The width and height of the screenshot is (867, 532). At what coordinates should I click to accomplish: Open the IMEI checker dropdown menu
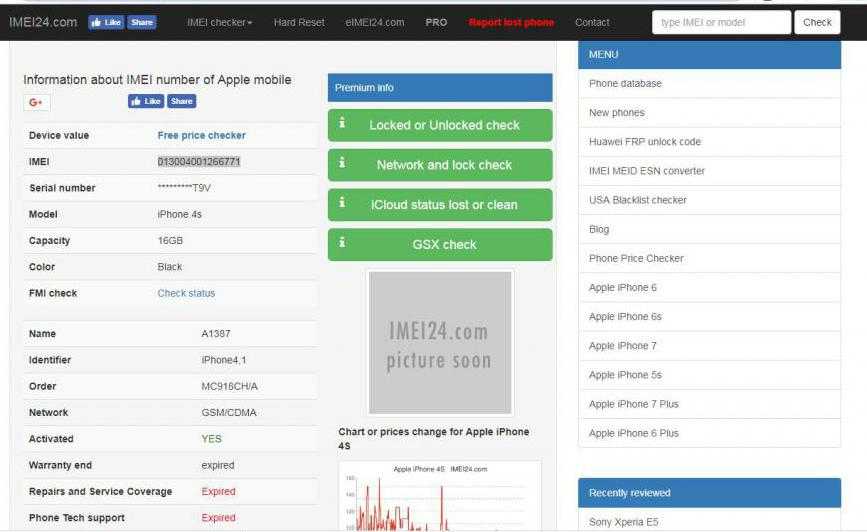(x=219, y=22)
